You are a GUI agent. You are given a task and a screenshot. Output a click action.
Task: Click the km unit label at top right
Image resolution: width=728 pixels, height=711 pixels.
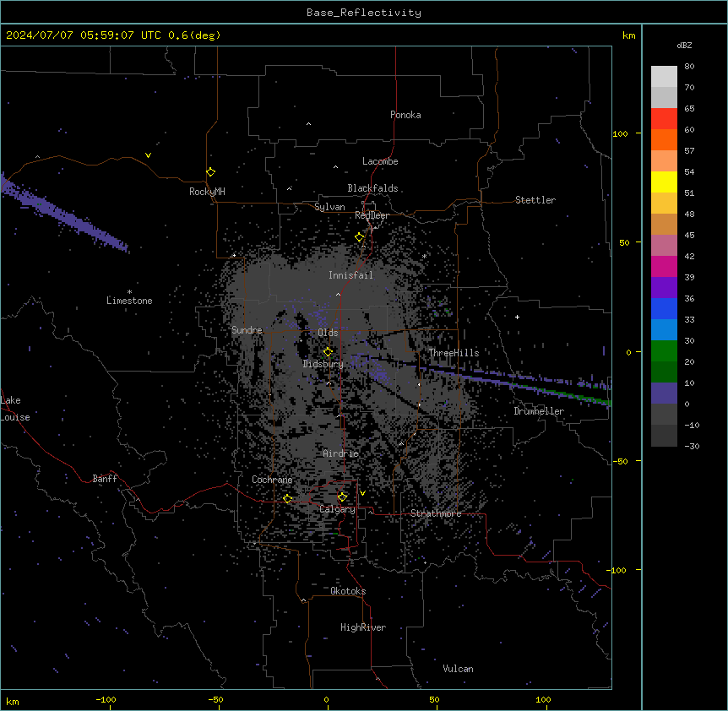(x=628, y=35)
